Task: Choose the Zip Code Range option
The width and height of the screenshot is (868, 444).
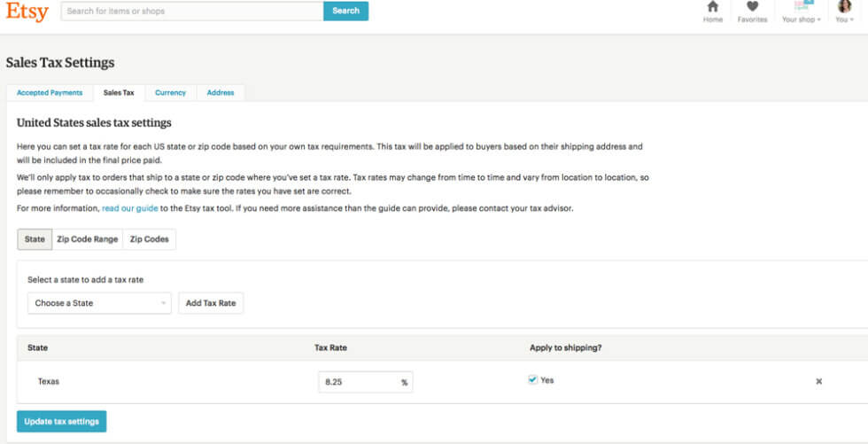Action: (x=87, y=239)
